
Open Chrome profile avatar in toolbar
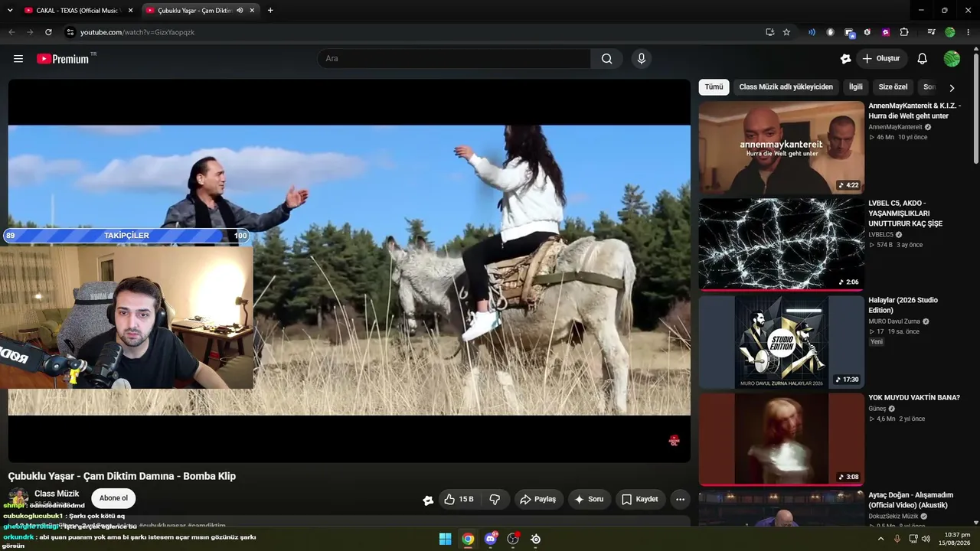pos(950,32)
